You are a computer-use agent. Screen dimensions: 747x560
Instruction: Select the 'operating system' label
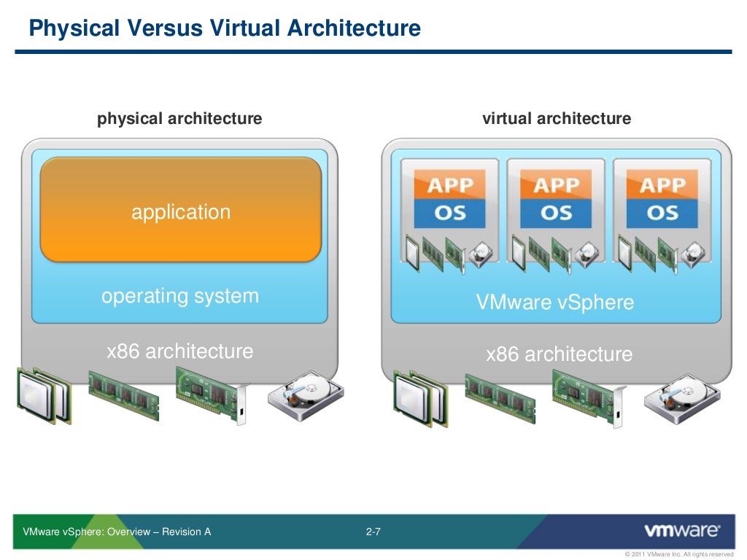(180, 296)
